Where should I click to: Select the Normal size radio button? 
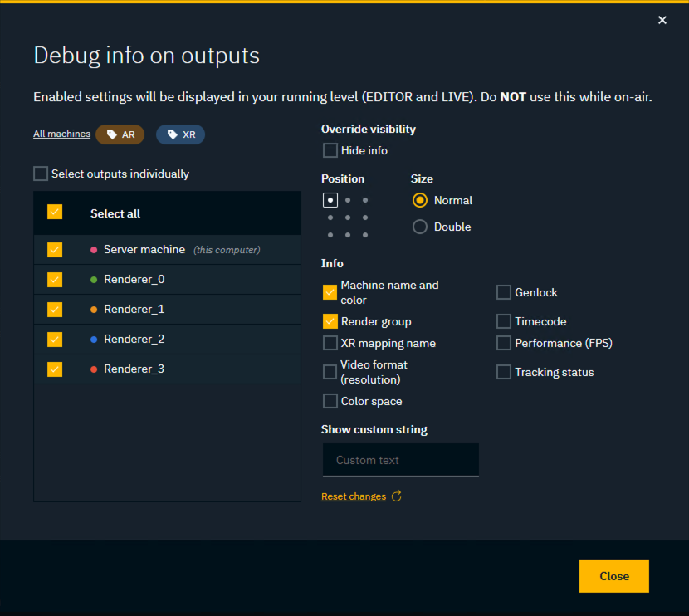(x=420, y=200)
